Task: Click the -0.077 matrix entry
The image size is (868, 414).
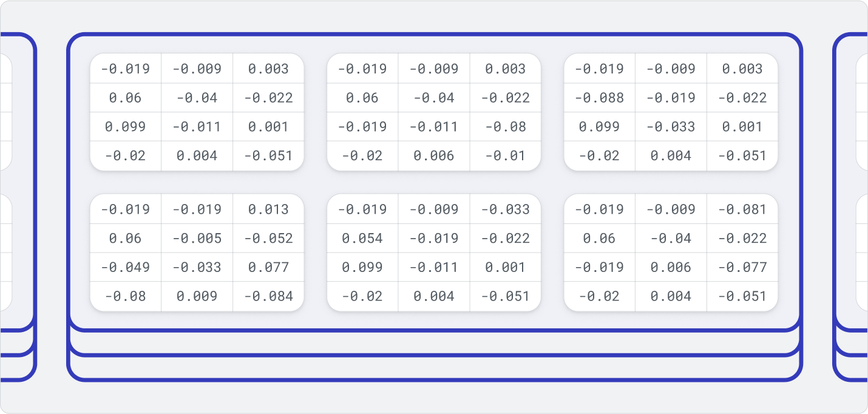Action: point(742,267)
